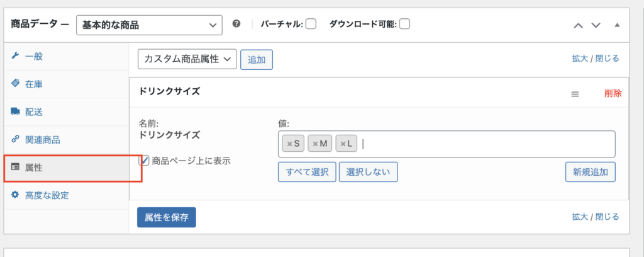
Task: Switch to the 在庫 tab
Action: (x=34, y=84)
